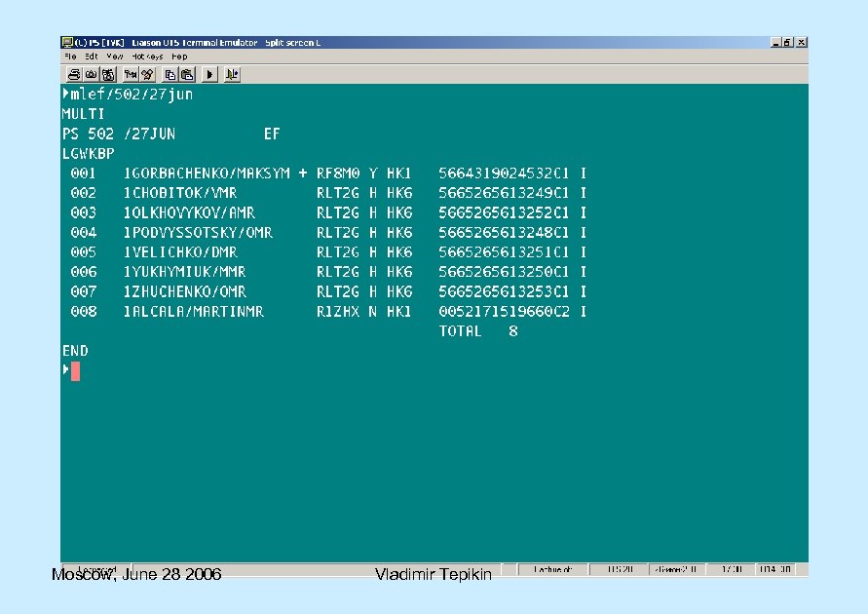Select passenger 1ALCALA/MARTINMR
Image resolution: width=868 pixels, height=614 pixels.
193,312
